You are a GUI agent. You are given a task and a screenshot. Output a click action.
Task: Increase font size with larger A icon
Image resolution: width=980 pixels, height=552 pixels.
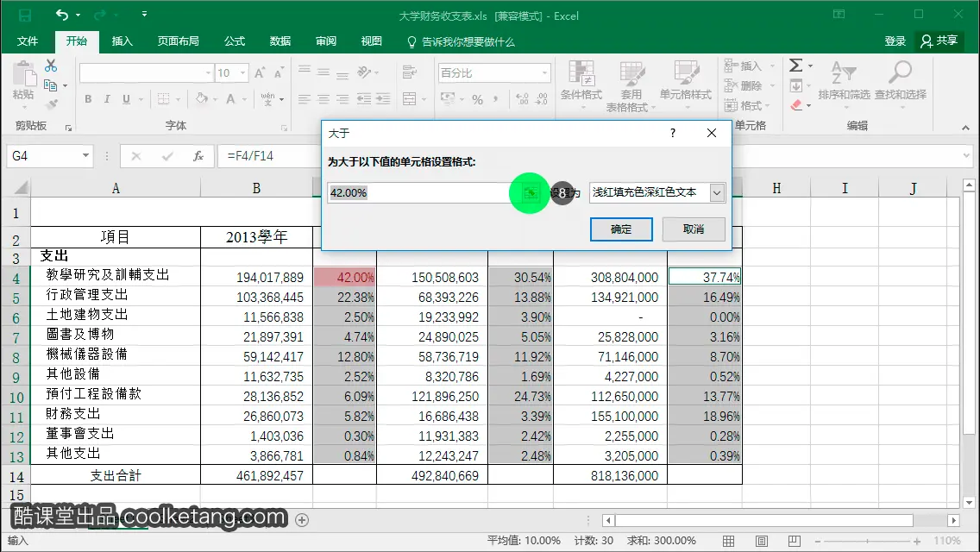pos(260,73)
